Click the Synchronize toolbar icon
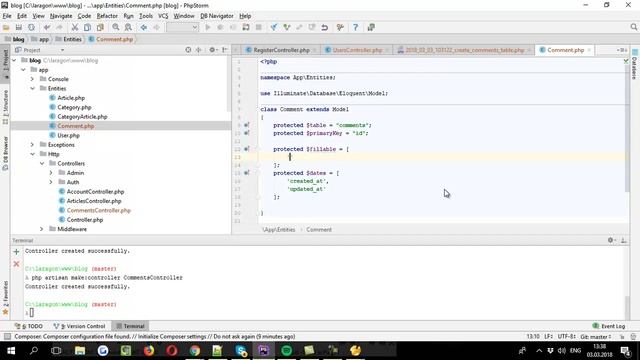This screenshot has height=360, width=640. 31,27
